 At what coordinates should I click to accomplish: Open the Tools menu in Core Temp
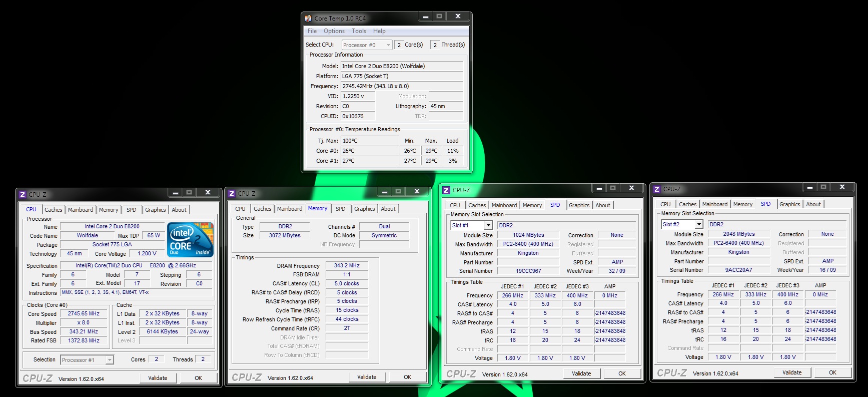(x=359, y=31)
